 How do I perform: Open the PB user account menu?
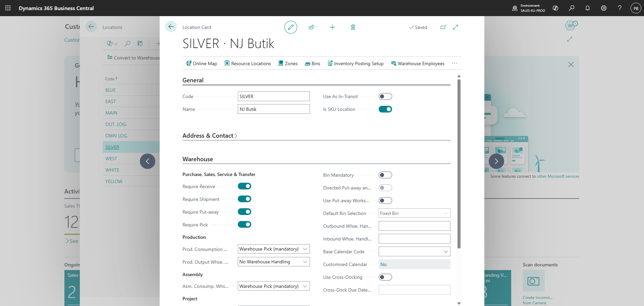point(636,8)
